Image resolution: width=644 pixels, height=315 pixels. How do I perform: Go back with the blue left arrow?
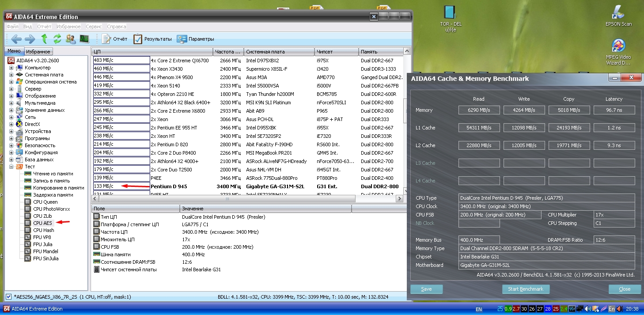(x=16, y=39)
